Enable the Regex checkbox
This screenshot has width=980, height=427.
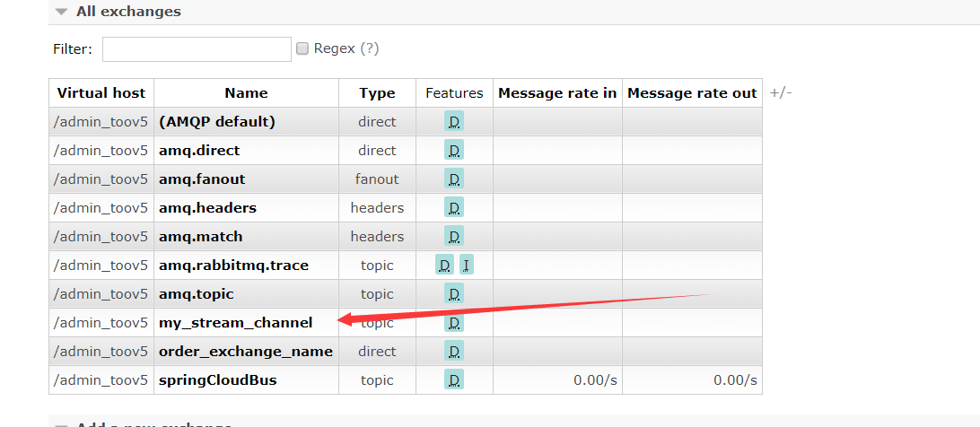click(302, 48)
